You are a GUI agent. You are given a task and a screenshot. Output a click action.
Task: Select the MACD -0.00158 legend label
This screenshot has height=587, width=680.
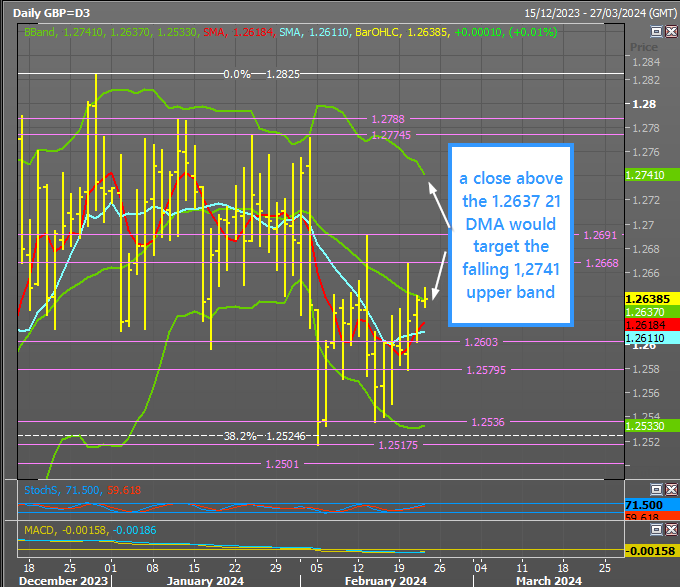65,530
